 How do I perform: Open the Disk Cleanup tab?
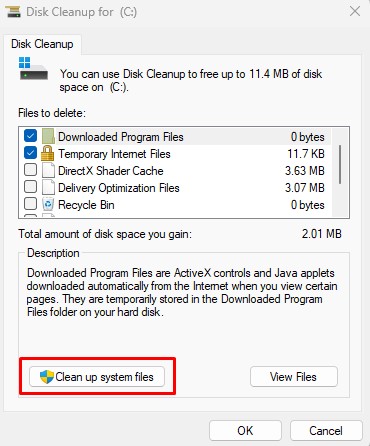click(x=42, y=44)
